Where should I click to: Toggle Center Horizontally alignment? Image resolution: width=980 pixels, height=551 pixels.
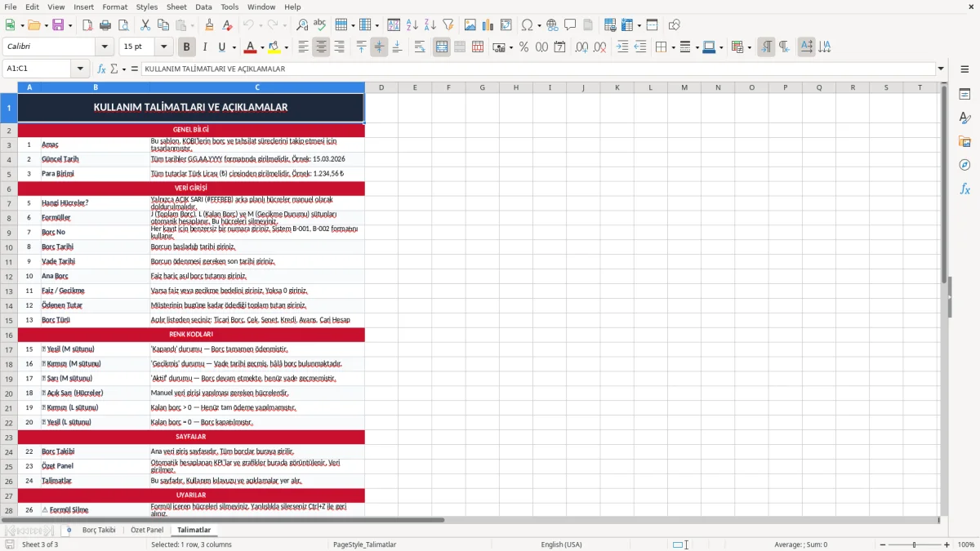(x=321, y=47)
